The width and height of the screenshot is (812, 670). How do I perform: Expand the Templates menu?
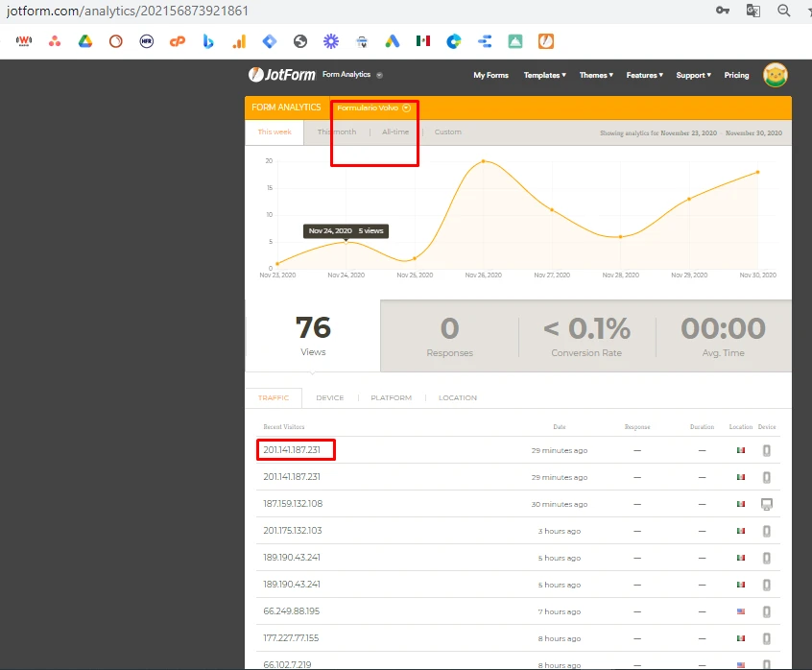pos(544,75)
